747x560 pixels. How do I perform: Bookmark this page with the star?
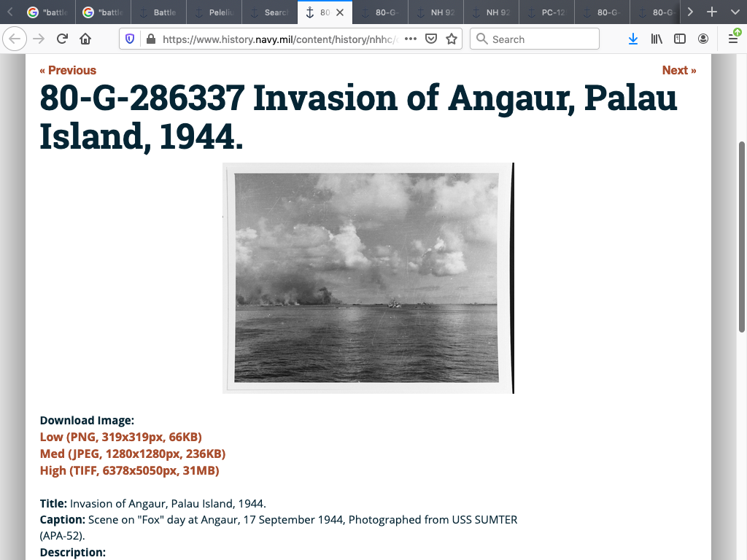point(452,39)
